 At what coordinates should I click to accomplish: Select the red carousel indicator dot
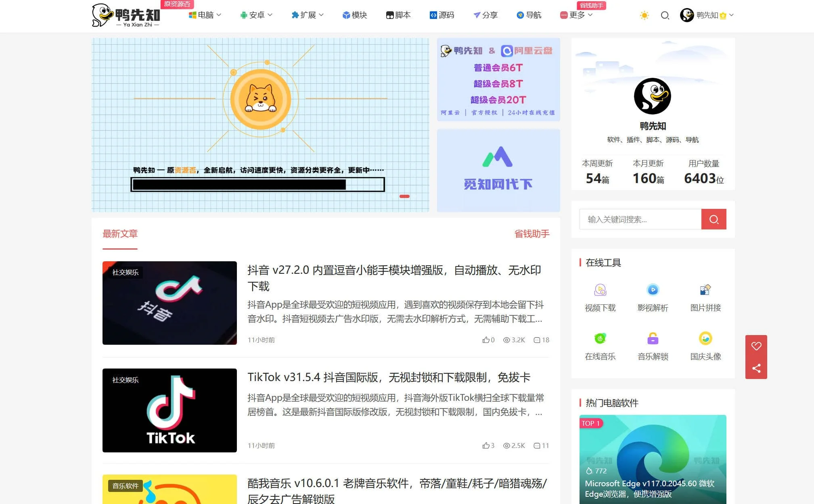coord(404,196)
